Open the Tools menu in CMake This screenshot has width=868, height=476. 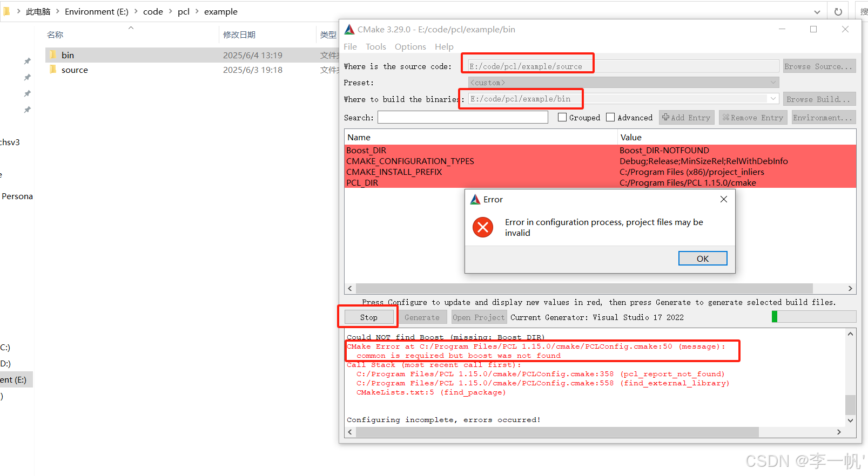click(x=376, y=47)
